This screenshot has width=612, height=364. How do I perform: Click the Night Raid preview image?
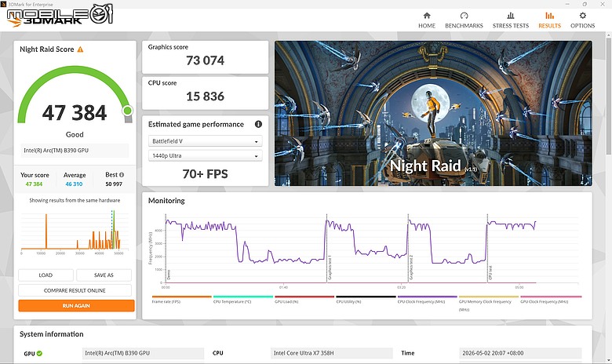tap(433, 113)
